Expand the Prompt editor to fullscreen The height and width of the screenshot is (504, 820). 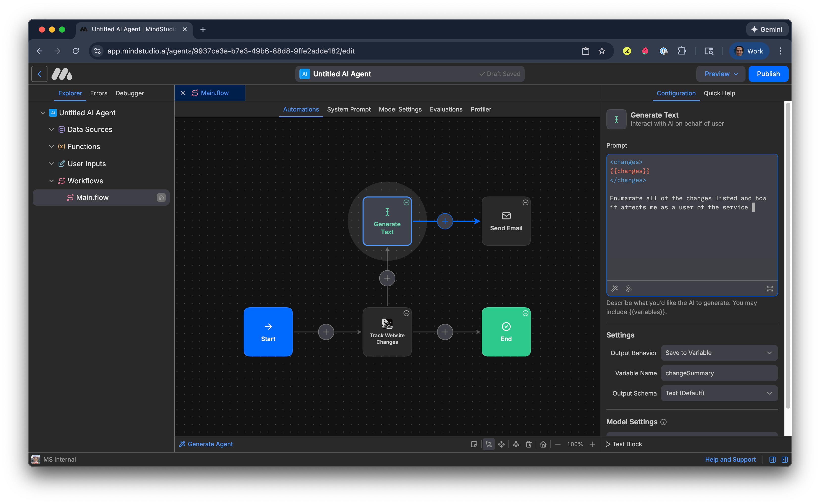click(x=770, y=288)
